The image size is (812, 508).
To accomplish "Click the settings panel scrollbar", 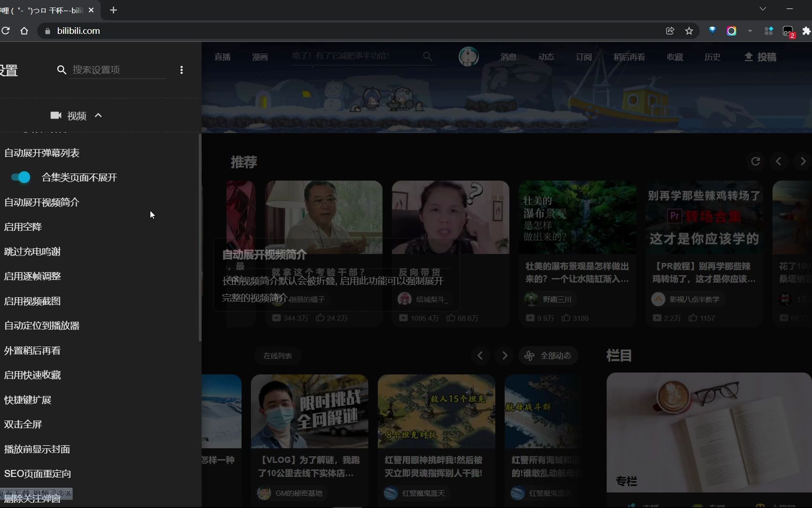I will point(200,238).
